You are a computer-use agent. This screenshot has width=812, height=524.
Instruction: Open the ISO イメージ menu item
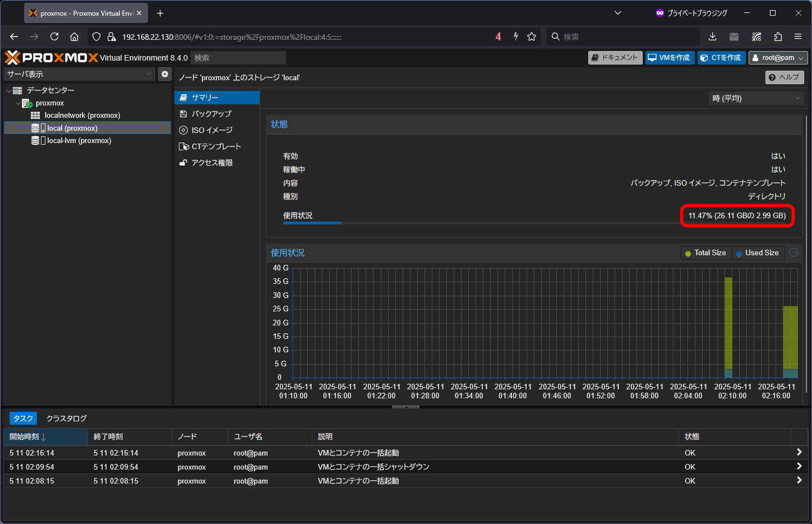[x=217, y=130]
